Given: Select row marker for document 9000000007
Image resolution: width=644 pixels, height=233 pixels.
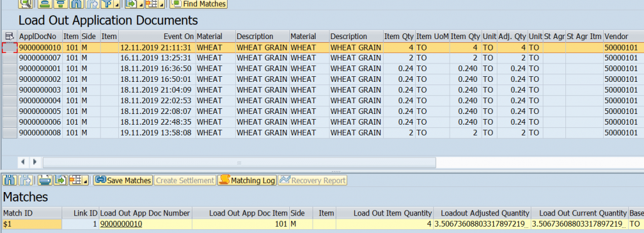Looking at the screenshot, I should click(9, 58).
